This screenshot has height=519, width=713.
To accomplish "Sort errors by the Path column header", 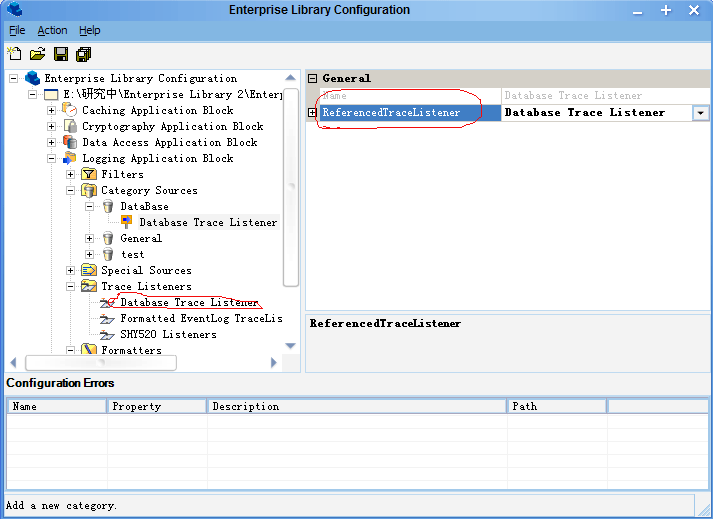I will 557,406.
